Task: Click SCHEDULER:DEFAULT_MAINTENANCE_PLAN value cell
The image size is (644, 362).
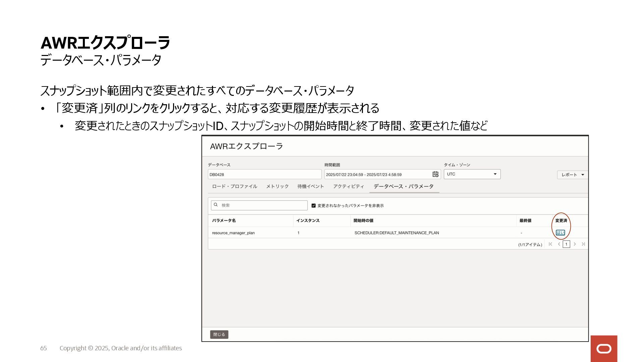Action: point(396,233)
